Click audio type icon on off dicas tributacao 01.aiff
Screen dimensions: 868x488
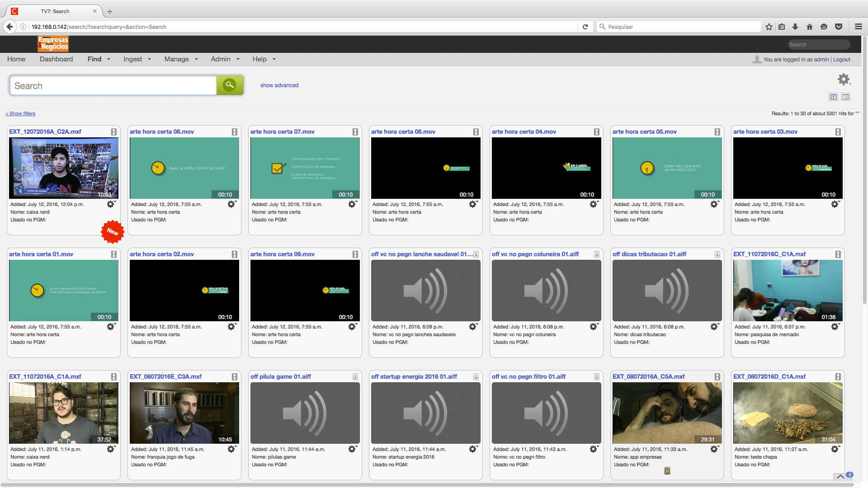(717, 254)
